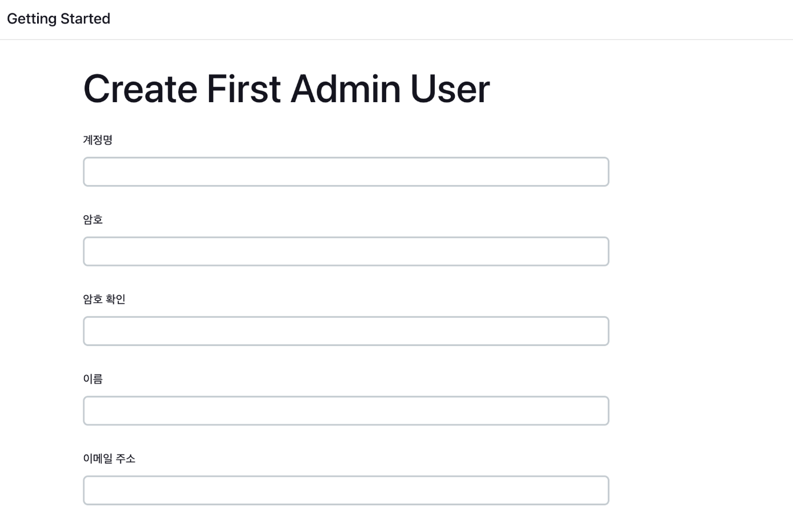The width and height of the screenshot is (793, 532).
Task: Click the 암호 label above password field
Action: pyautogui.click(x=93, y=220)
